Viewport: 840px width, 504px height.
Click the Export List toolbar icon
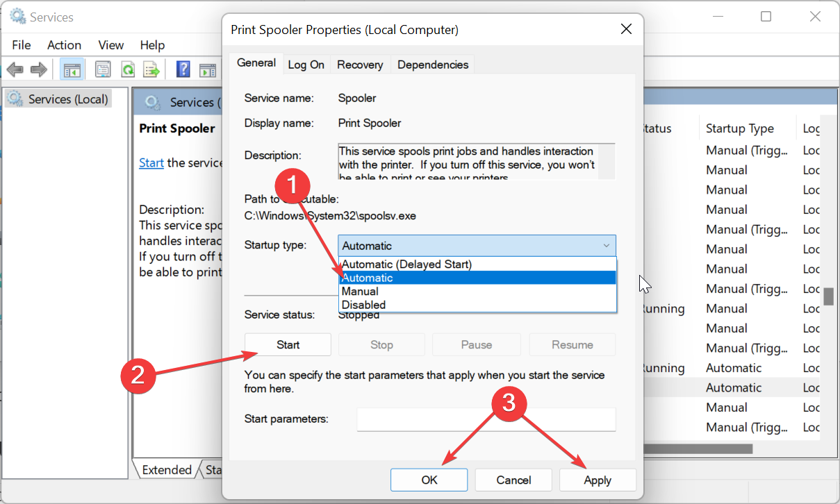(x=151, y=69)
